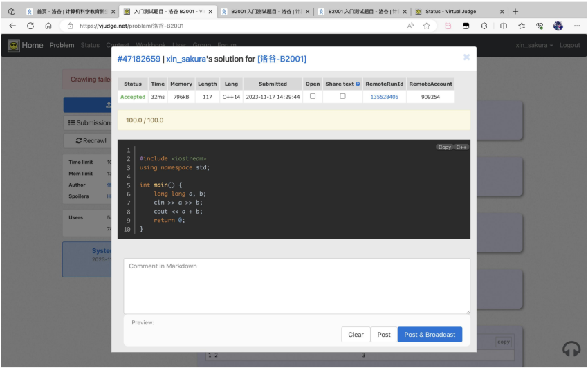The width and height of the screenshot is (588, 368).
Task: Open the browser home page
Action: (x=48, y=26)
